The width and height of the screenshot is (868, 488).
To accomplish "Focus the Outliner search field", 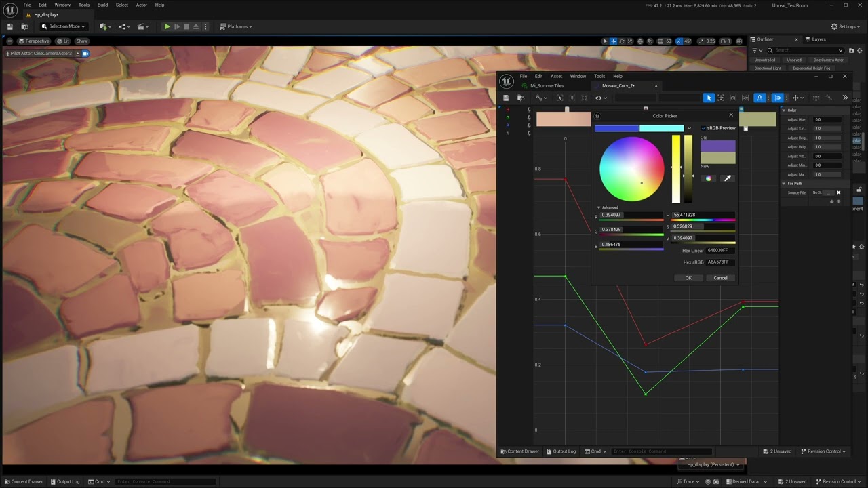I will click(806, 50).
